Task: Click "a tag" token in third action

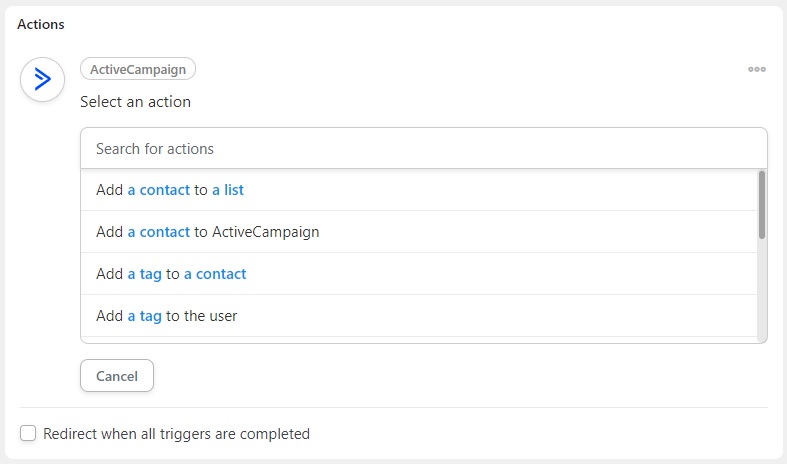Action: (x=145, y=274)
